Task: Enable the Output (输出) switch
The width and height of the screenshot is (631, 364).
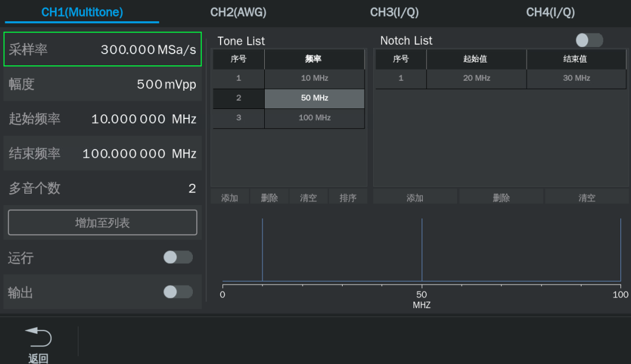Action: (178, 292)
